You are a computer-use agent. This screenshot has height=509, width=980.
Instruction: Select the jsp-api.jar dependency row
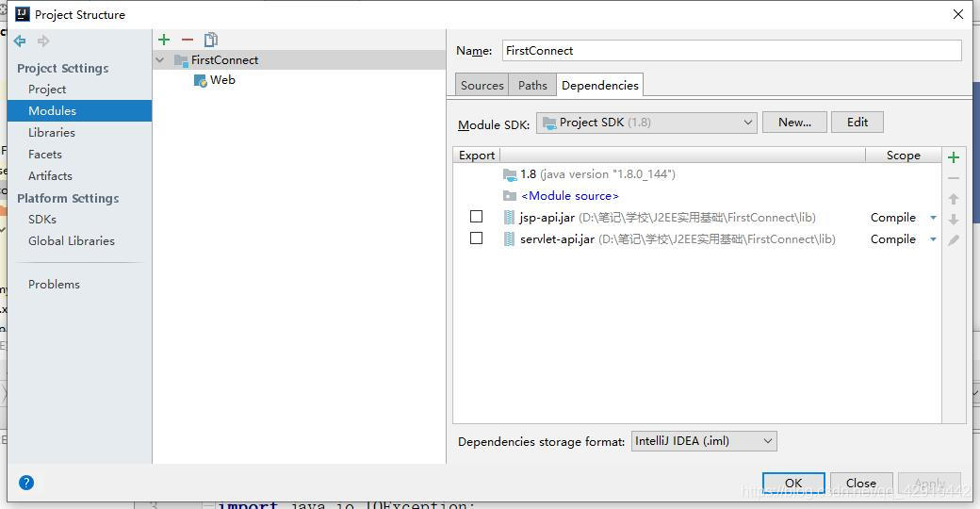[697, 218]
